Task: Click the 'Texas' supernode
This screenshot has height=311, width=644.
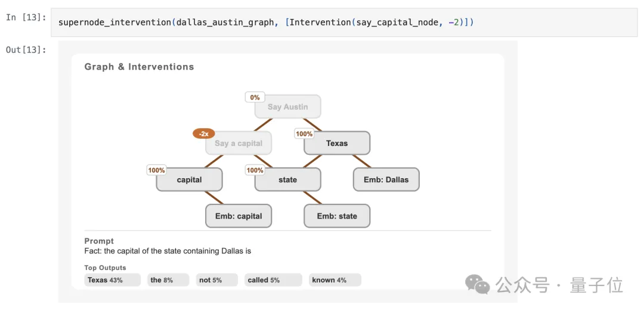Action: click(x=337, y=144)
